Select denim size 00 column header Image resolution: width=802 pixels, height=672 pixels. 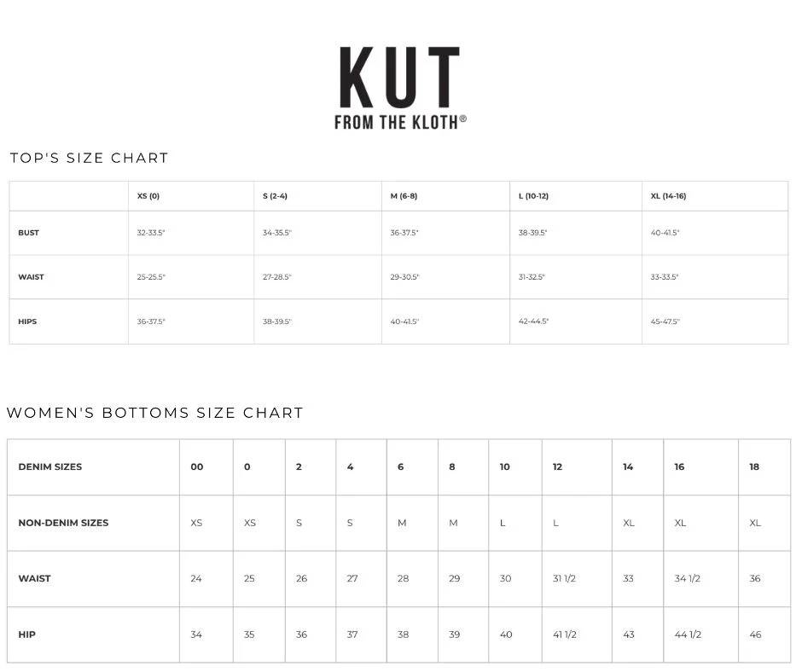[197, 466]
